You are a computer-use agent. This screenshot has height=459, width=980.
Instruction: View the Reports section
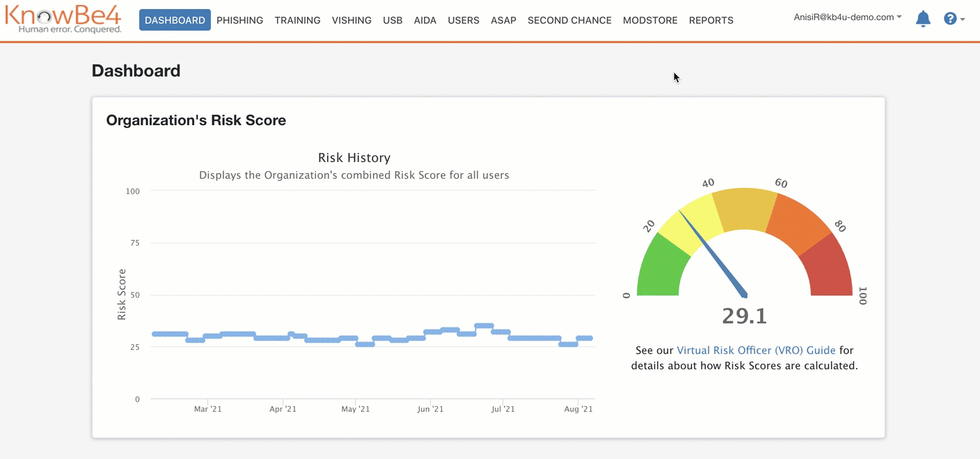[711, 20]
